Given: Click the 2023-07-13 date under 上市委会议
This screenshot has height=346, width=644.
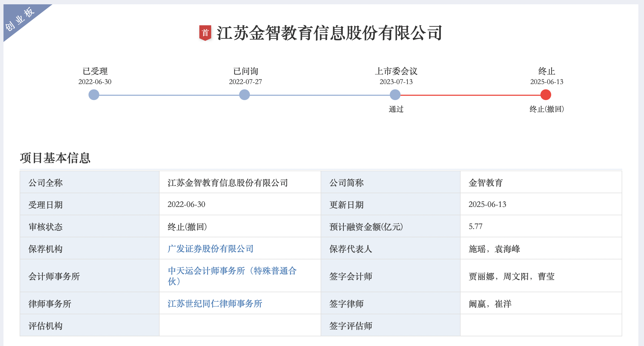Looking at the screenshot, I should pos(396,82).
